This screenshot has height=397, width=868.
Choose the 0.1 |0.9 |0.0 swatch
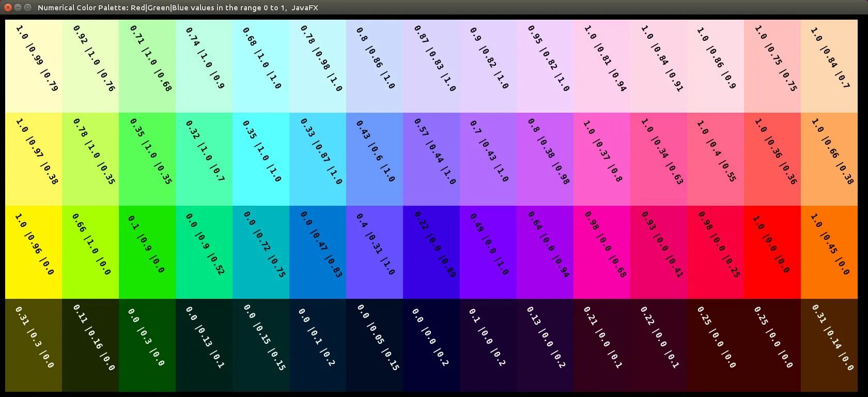click(x=147, y=252)
